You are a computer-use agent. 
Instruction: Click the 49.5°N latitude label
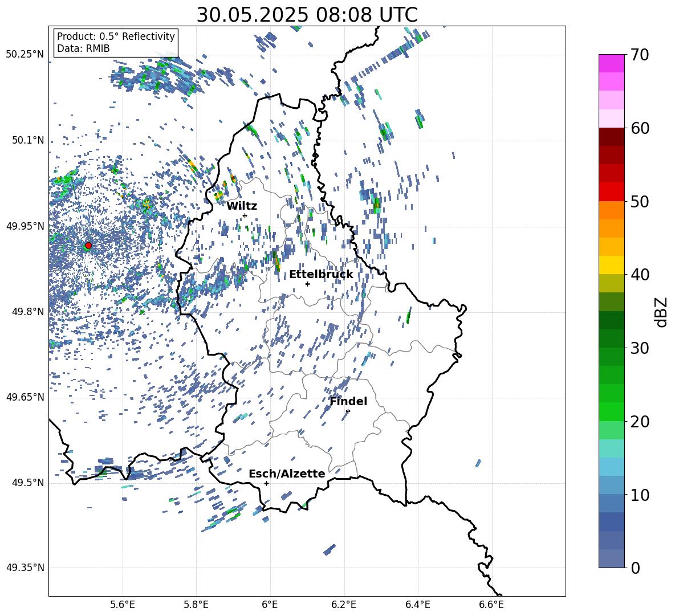point(28,483)
